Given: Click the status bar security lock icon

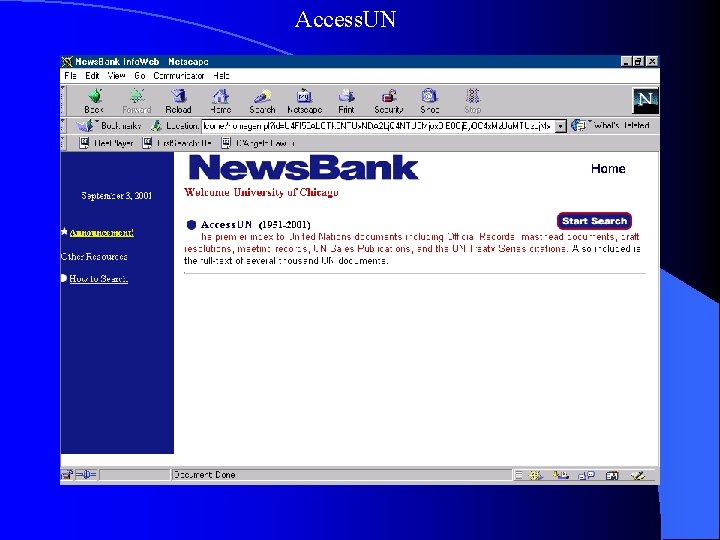Looking at the screenshot, I should coord(67,475).
